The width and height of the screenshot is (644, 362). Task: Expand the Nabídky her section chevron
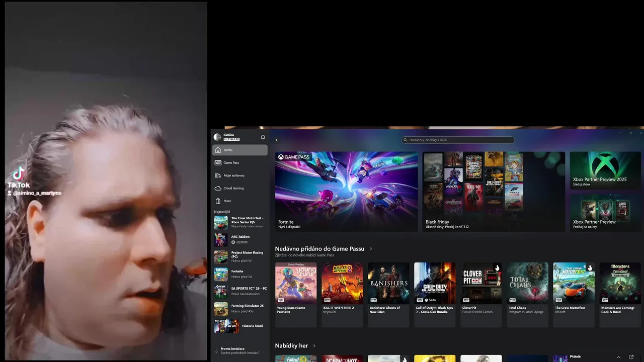point(314,346)
